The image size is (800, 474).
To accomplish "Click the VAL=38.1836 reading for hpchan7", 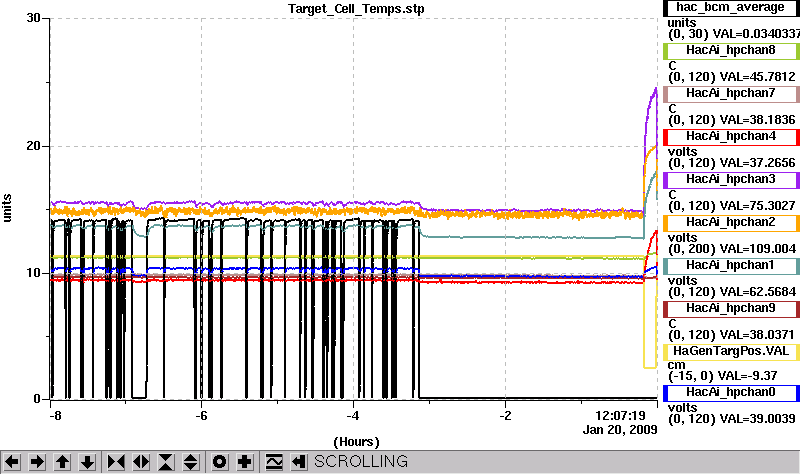I will click(x=757, y=120).
